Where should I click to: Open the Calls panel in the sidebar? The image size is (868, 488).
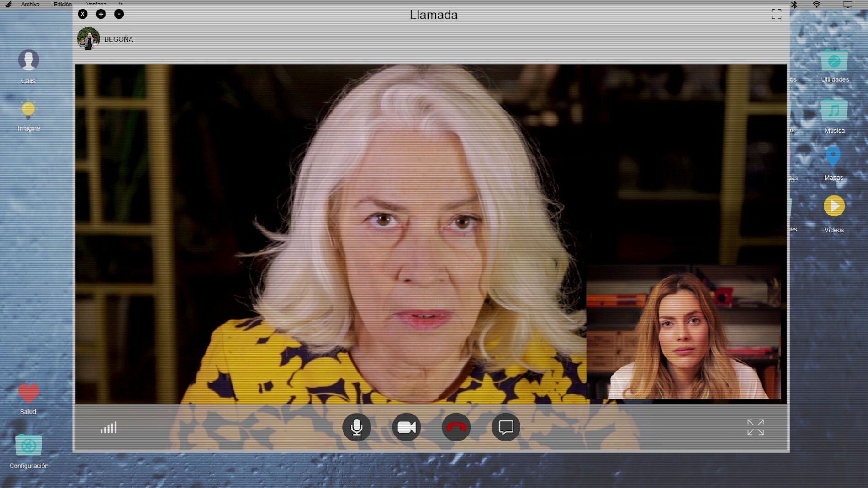point(28,60)
